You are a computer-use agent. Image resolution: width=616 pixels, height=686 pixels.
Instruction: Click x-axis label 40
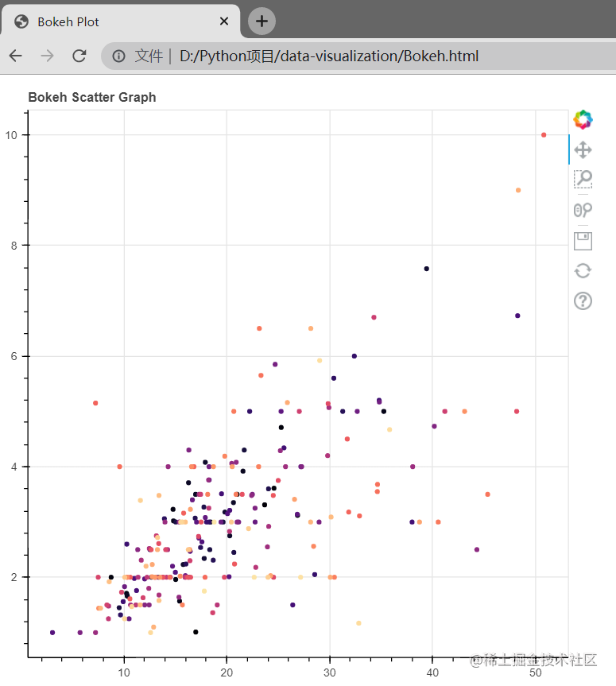pyautogui.click(x=432, y=672)
